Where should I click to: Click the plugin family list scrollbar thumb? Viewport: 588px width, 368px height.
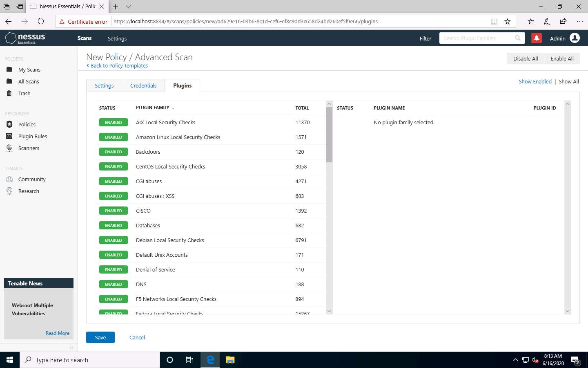(x=330, y=135)
